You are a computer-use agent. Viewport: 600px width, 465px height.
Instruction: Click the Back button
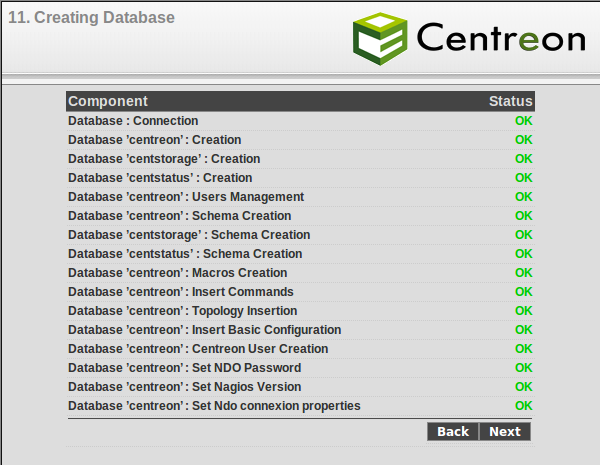click(453, 431)
